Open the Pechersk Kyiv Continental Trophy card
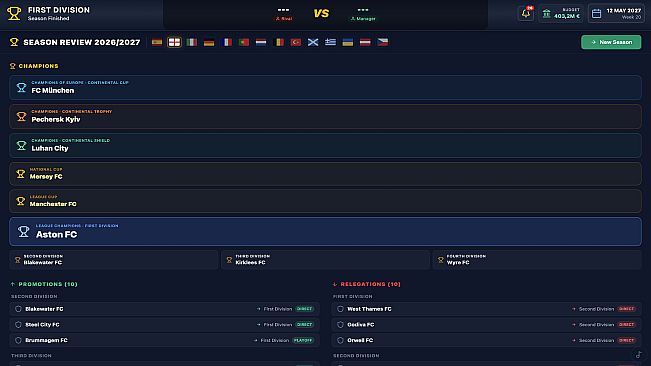The width and height of the screenshot is (651, 366). [x=326, y=117]
